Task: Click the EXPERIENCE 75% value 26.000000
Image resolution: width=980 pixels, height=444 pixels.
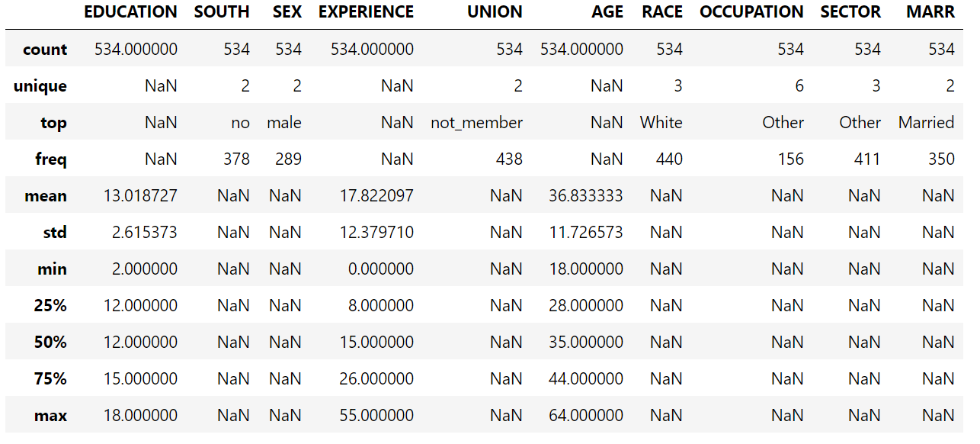Action: click(376, 379)
